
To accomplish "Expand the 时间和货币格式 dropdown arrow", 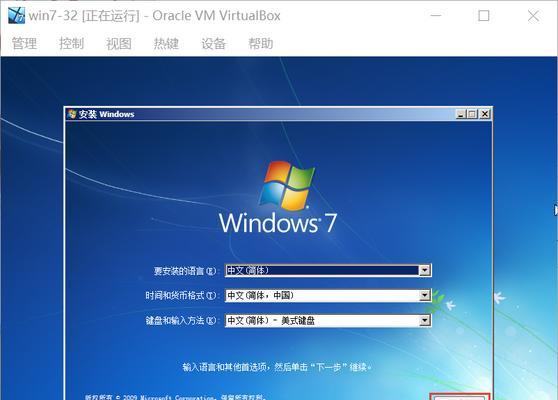I will [424, 295].
